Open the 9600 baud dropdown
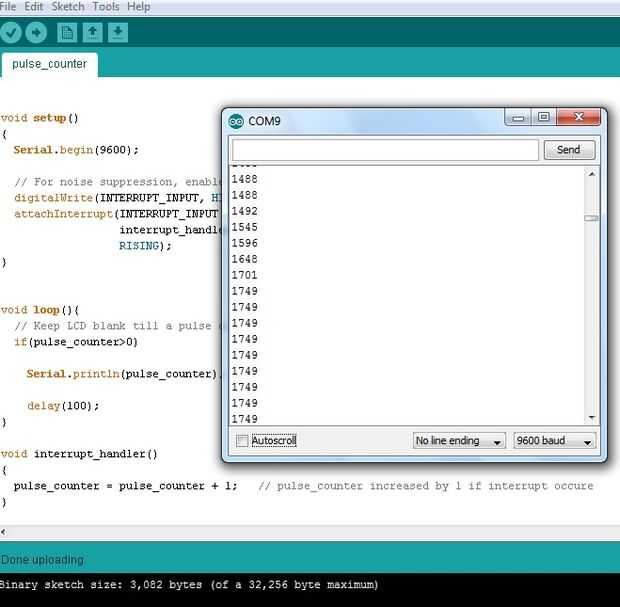This screenshot has width=620, height=607. click(x=554, y=441)
